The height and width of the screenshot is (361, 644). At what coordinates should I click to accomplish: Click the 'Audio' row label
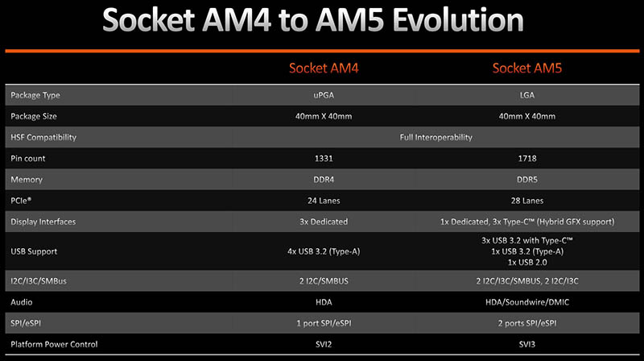point(22,302)
